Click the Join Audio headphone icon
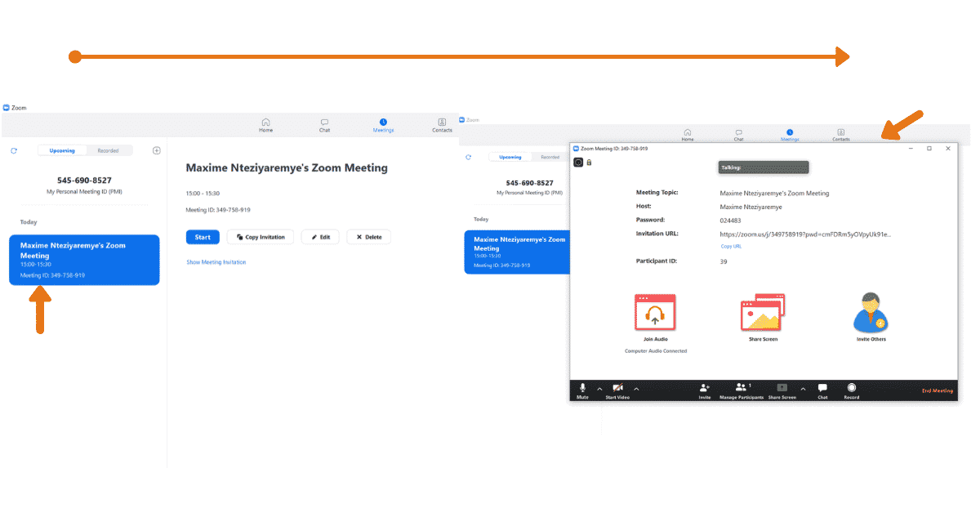Screen dimensions: 980x513 (x=655, y=314)
